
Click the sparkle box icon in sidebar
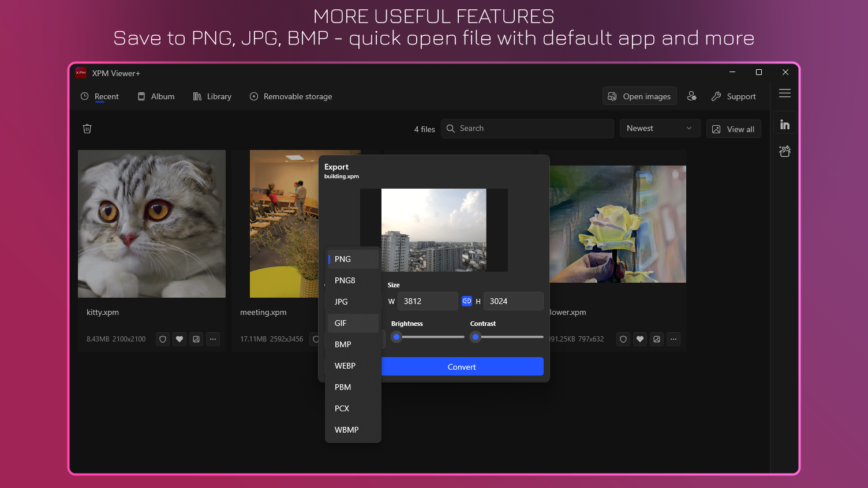tap(785, 151)
